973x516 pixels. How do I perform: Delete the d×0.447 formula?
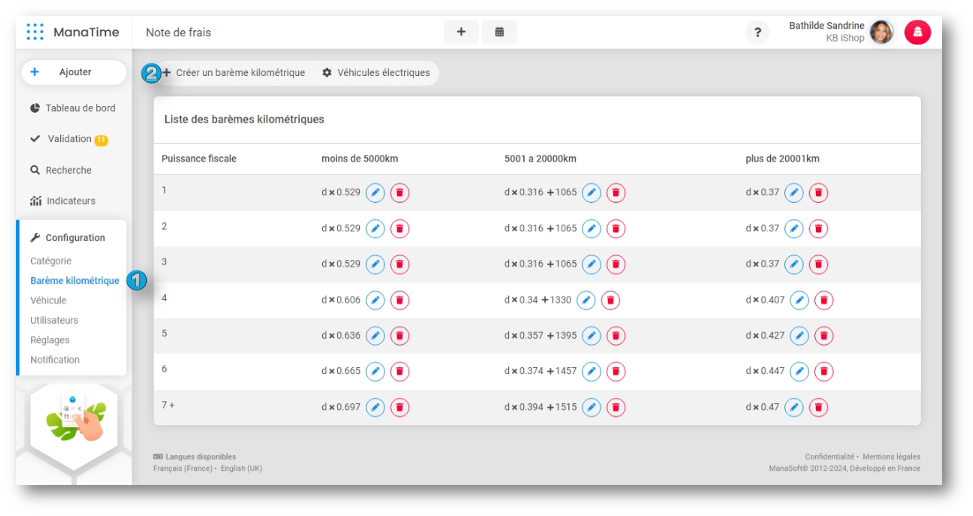824,371
